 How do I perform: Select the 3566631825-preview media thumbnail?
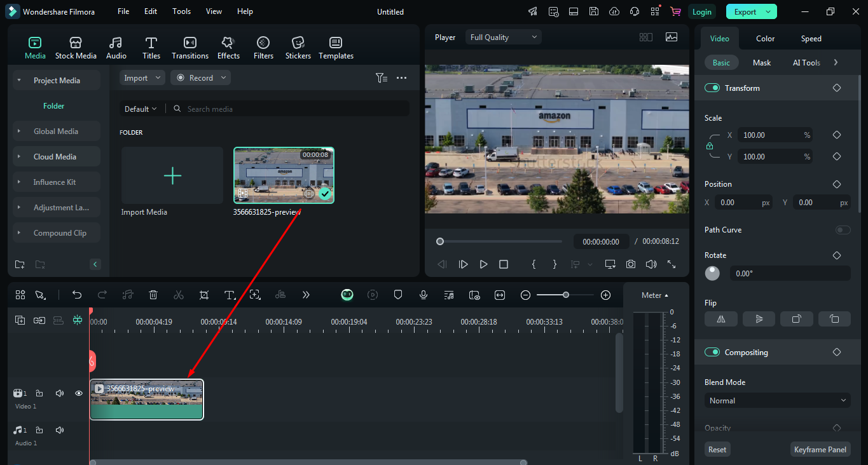tap(284, 175)
